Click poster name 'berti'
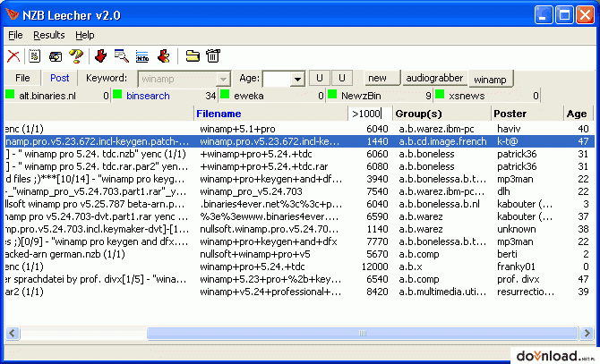 (x=507, y=254)
